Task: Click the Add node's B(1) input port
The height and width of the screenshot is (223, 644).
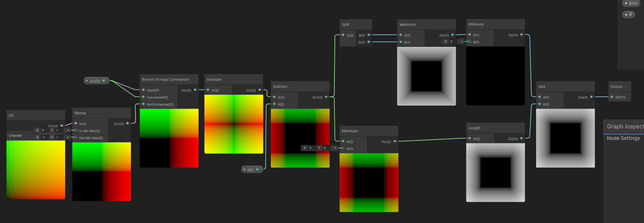Action: pyautogui.click(x=539, y=104)
